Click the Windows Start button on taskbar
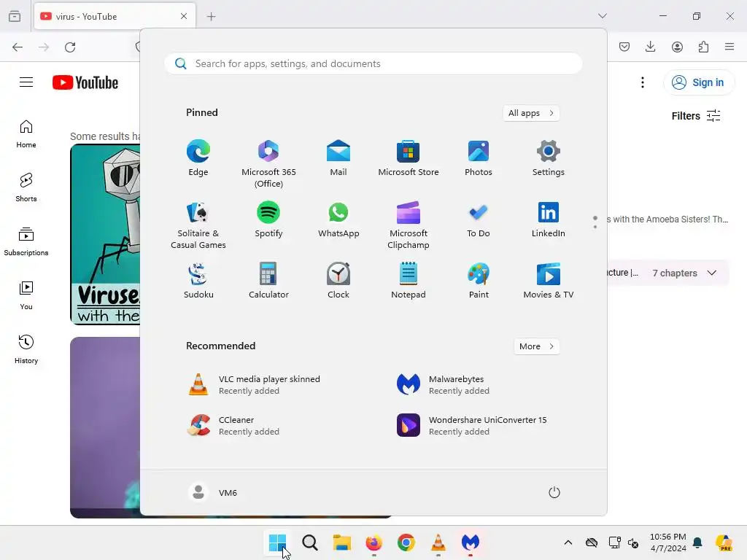Image resolution: width=747 pixels, height=560 pixels. tap(278, 542)
